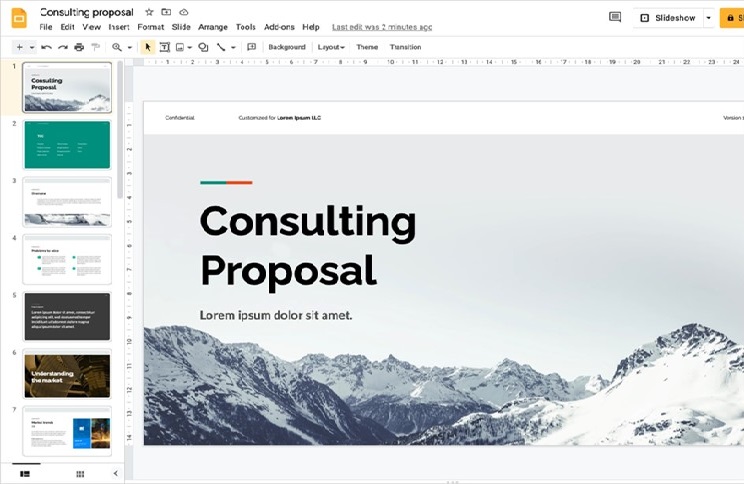Select the Paint format roller icon
The width and height of the screenshot is (744, 484).
pyautogui.click(x=95, y=47)
